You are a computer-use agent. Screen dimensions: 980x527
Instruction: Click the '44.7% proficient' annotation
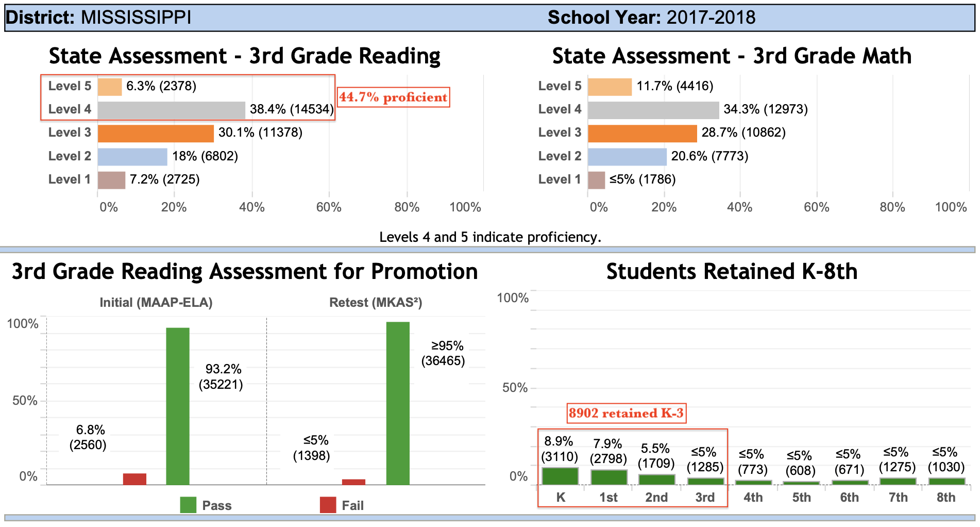pyautogui.click(x=394, y=97)
